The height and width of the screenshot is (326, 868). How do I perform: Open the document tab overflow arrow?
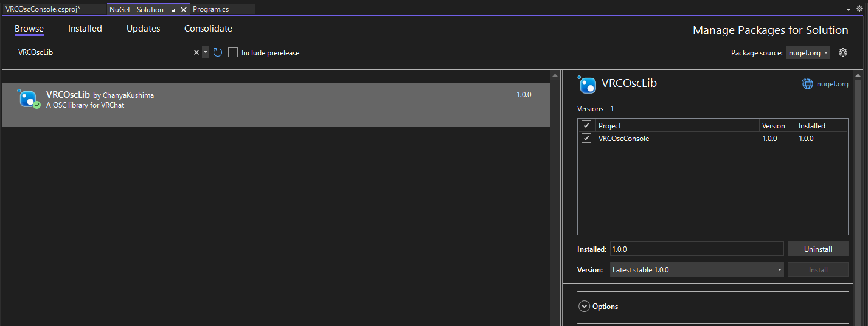coord(849,10)
